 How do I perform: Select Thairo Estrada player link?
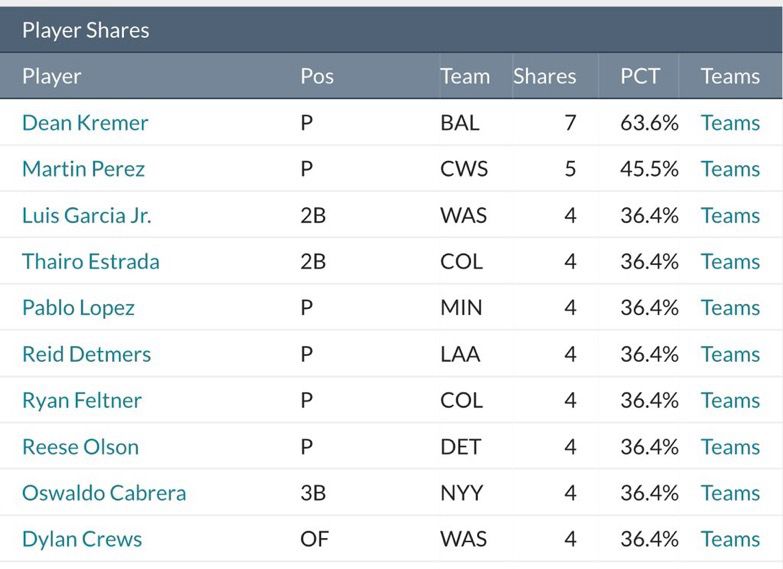[91, 261]
